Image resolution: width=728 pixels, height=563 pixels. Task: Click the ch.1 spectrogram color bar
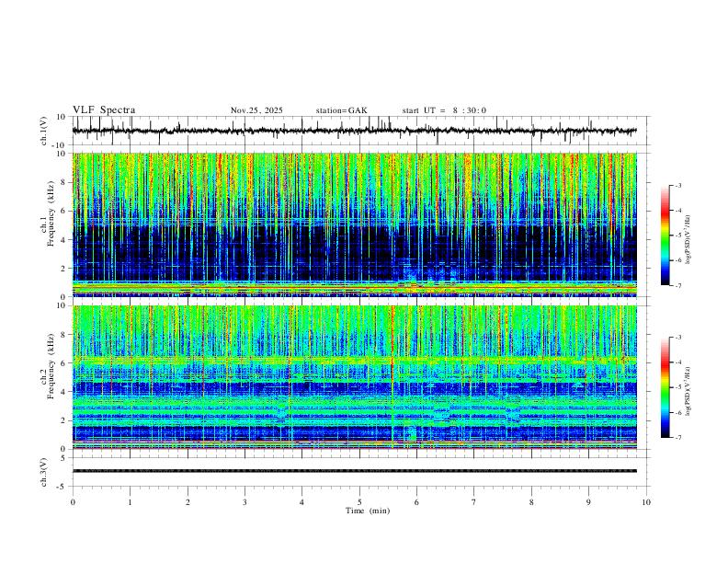point(665,236)
